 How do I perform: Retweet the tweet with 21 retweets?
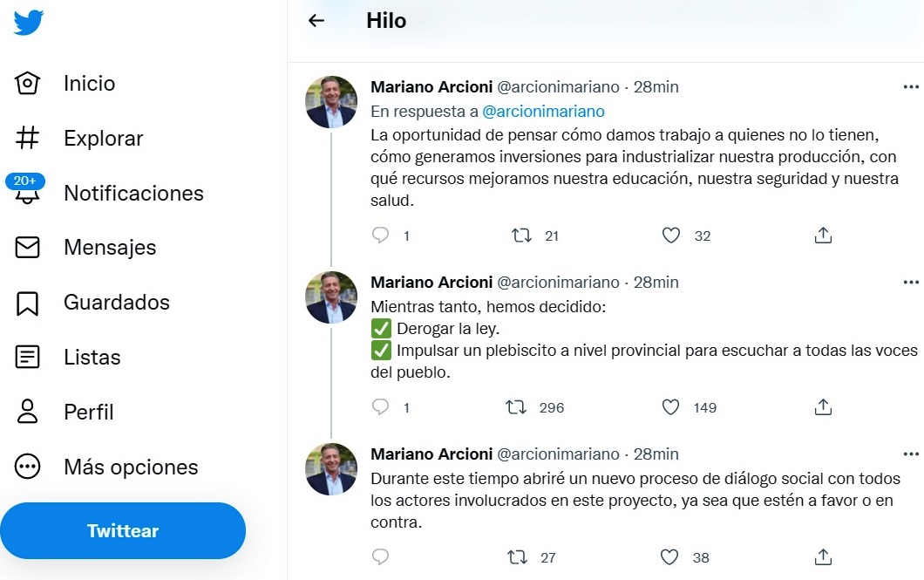(x=521, y=235)
